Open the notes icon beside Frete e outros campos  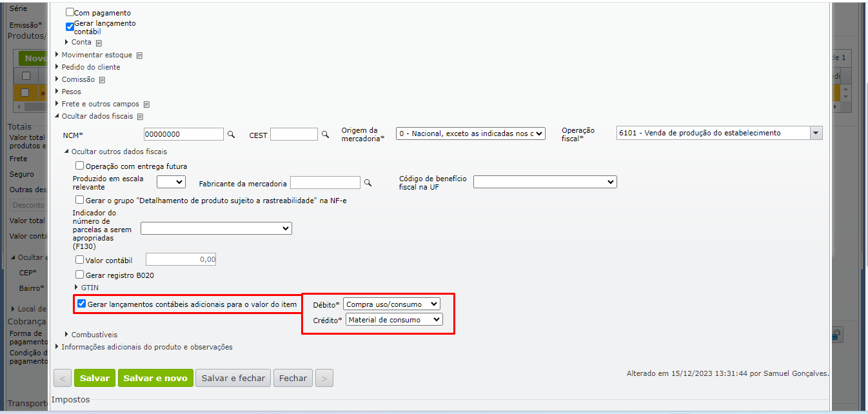click(x=146, y=104)
